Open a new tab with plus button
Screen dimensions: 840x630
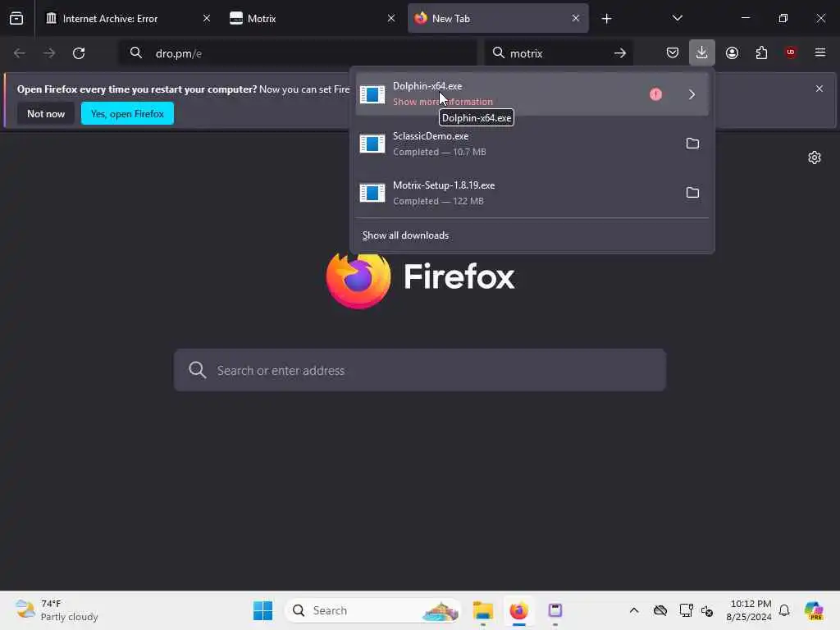tap(606, 19)
